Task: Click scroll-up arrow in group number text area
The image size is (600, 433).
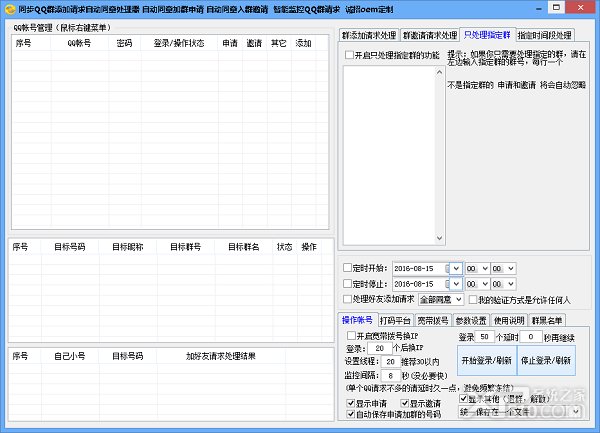Action: [x=439, y=72]
